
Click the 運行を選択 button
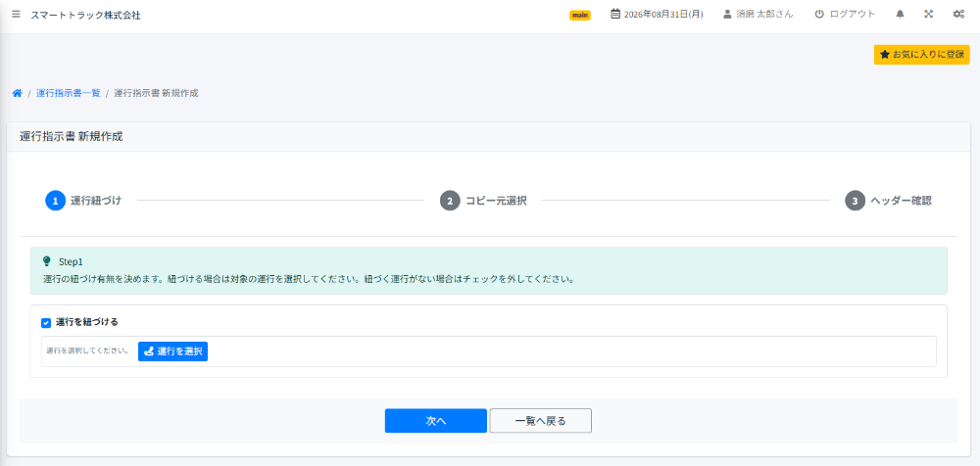click(x=172, y=351)
